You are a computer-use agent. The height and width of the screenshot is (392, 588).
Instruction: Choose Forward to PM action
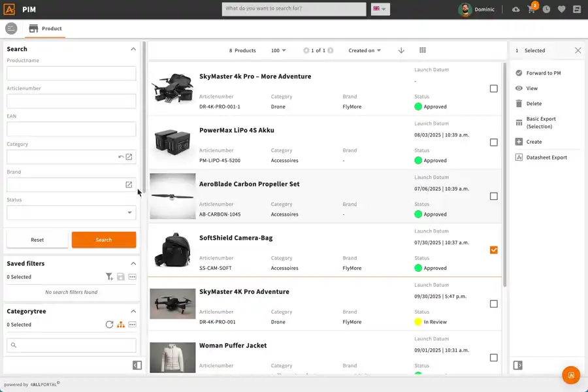click(x=543, y=73)
